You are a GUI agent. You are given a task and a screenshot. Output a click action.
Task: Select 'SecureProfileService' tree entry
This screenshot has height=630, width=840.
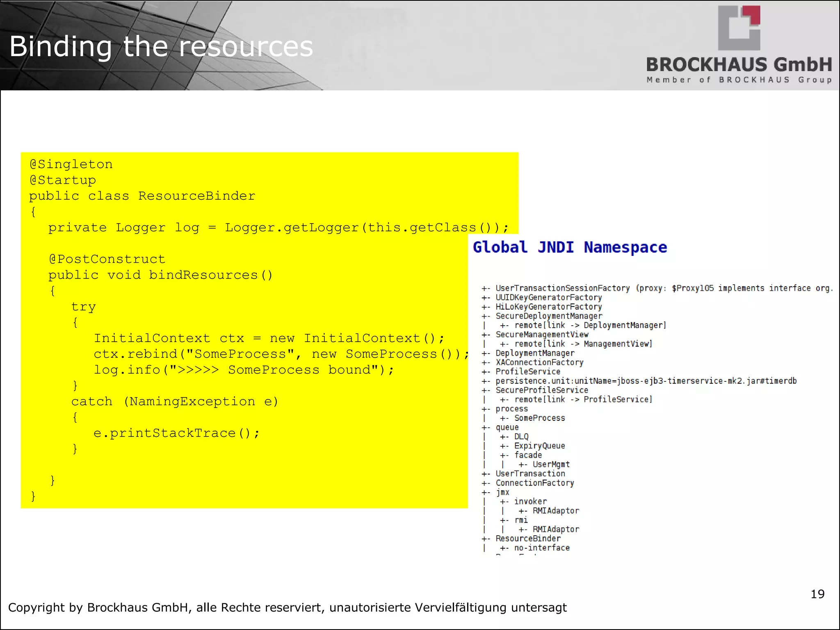[542, 390]
